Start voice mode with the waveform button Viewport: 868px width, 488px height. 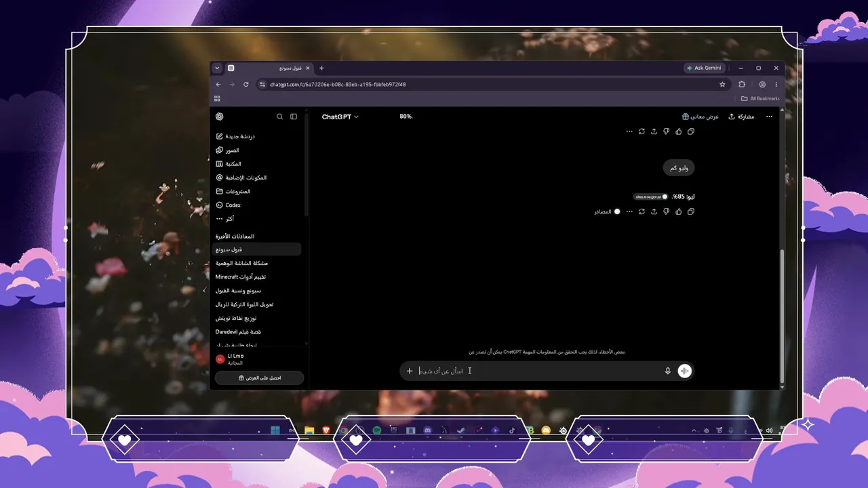(685, 371)
